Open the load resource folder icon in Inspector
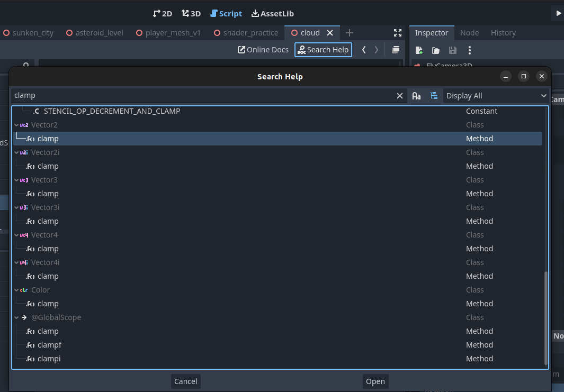 pos(435,50)
